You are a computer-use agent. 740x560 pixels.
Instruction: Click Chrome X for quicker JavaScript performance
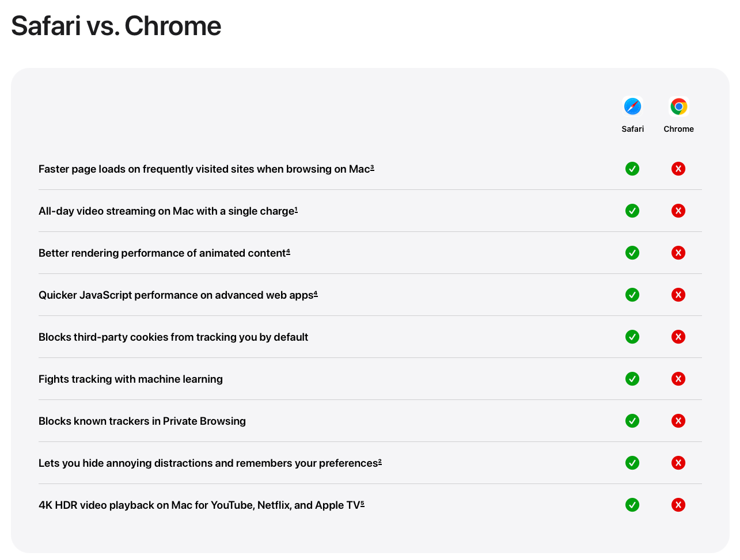point(678,295)
